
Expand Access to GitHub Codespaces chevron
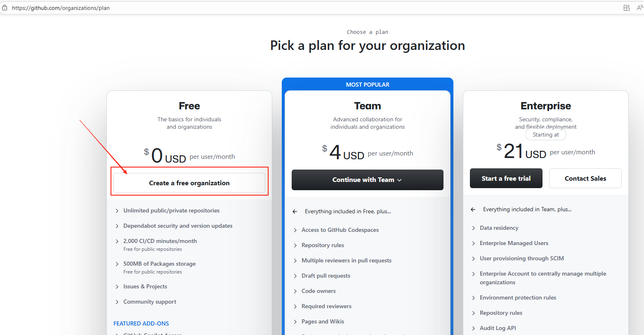coord(295,230)
